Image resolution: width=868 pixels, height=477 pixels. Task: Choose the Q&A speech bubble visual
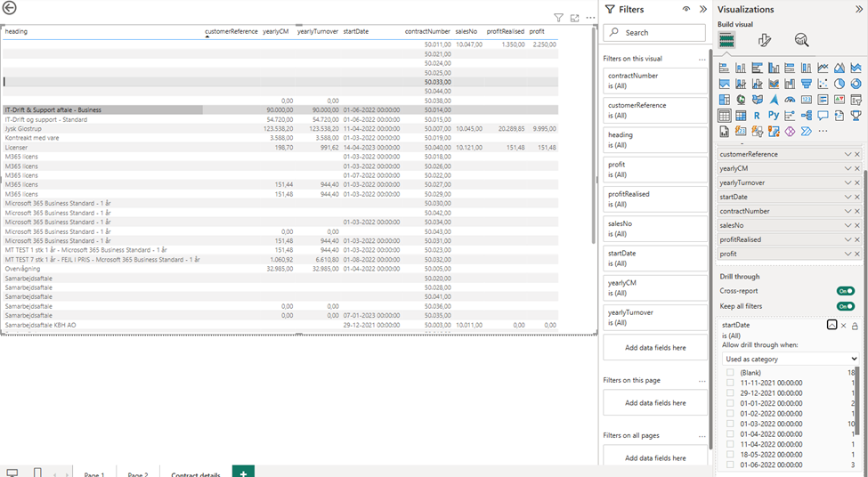(823, 116)
